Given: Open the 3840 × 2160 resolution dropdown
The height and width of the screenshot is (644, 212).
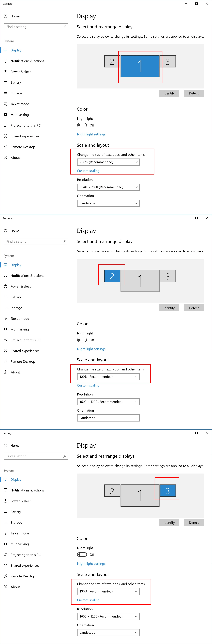Looking at the screenshot, I should [x=108, y=187].
